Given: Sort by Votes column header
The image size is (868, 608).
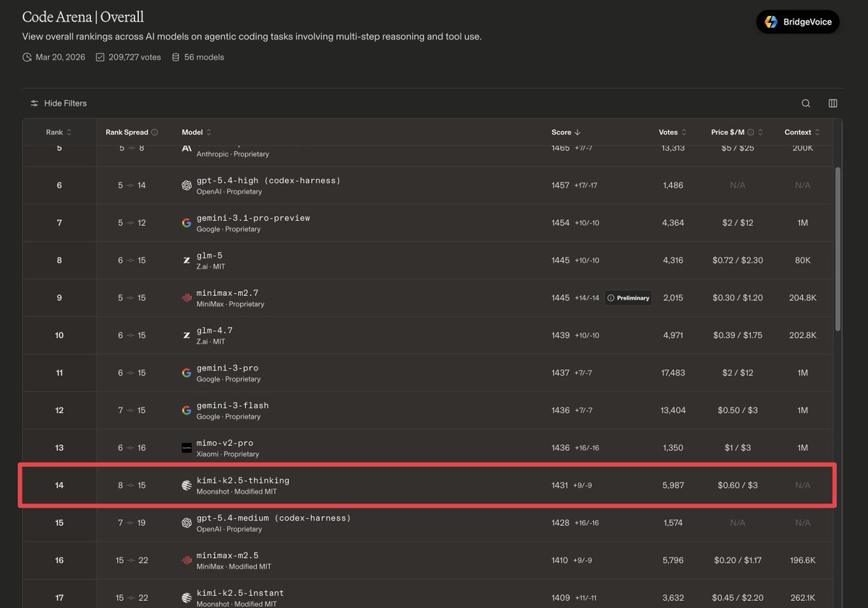Looking at the screenshot, I should (673, 132).
